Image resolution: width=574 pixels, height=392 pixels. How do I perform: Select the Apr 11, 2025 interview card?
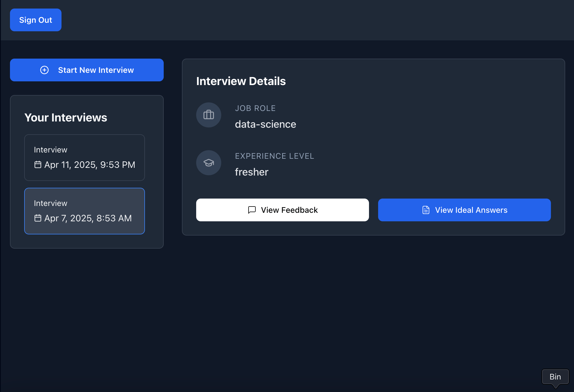point(85,158)
